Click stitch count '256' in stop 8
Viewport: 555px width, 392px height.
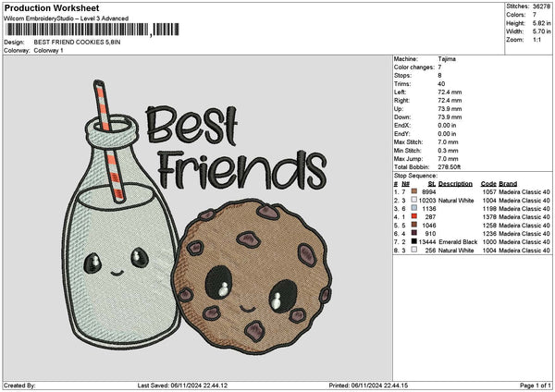click(430, 251)
